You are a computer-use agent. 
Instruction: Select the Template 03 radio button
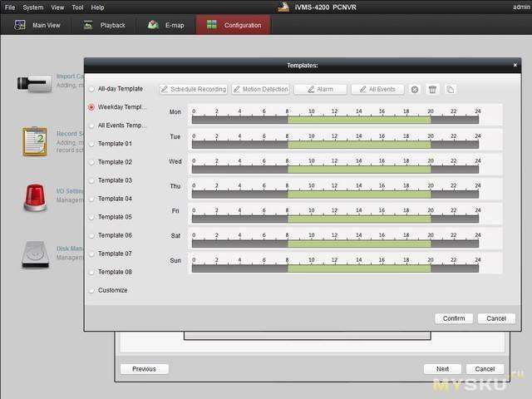pyautogui.click(x=91, y=180)
